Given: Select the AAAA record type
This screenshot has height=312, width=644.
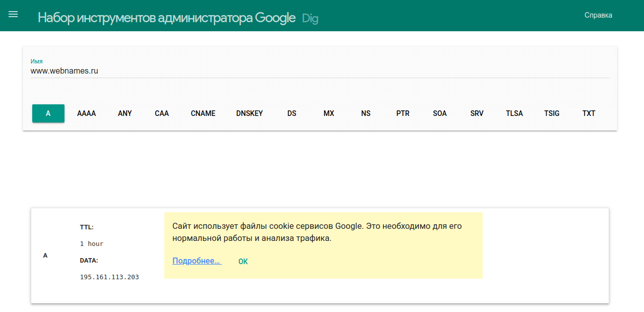Looking at the screenshot, I should pyautogui.click(x=87, y=113).
